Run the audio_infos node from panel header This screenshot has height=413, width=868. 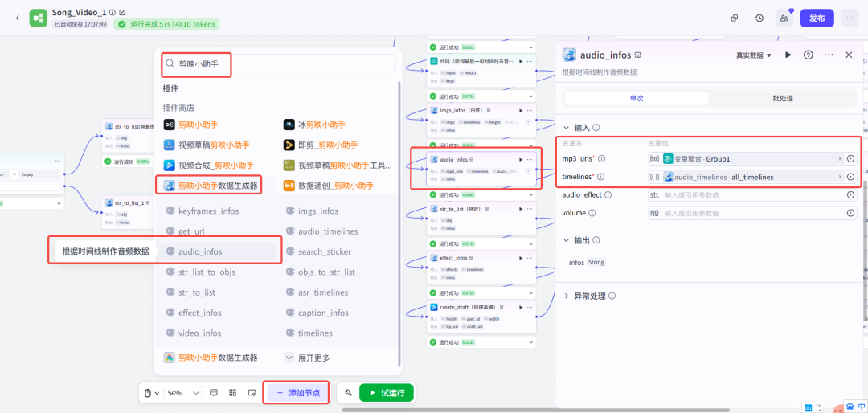[x=788, y=55]
